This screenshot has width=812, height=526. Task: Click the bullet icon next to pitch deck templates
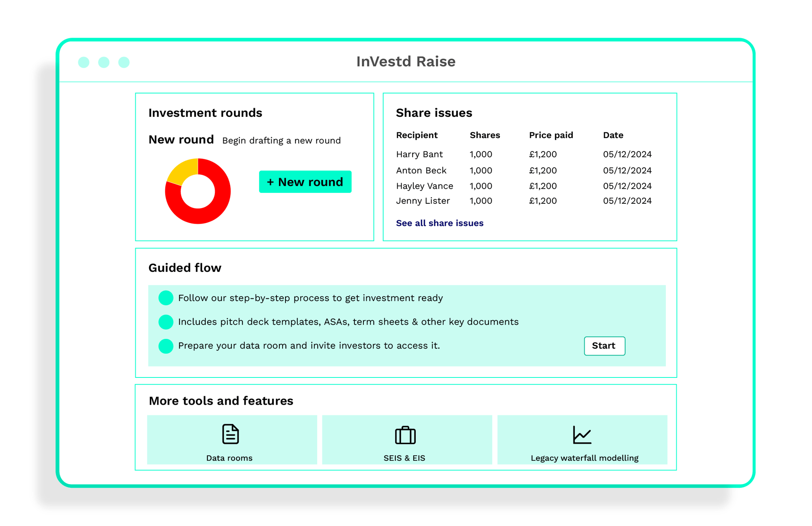166,321
